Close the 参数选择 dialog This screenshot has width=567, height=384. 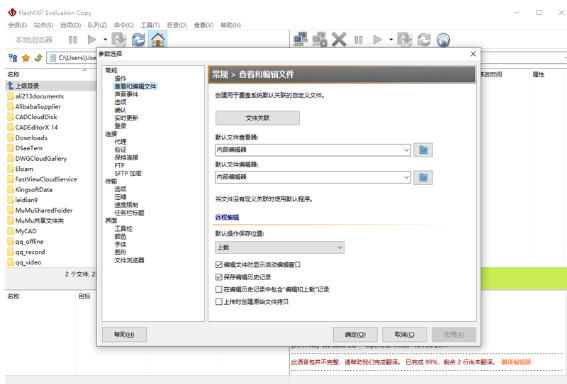473,54
